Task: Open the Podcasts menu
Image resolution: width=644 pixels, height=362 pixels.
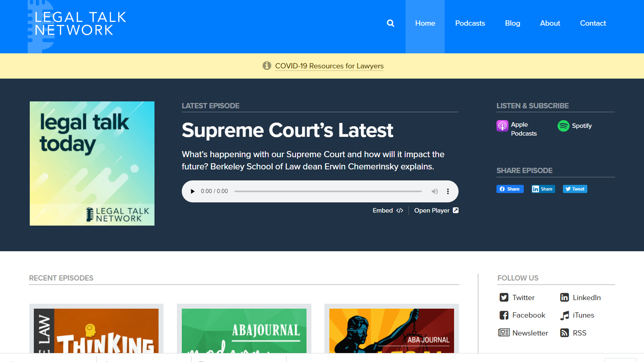Action: coord(470,23)
